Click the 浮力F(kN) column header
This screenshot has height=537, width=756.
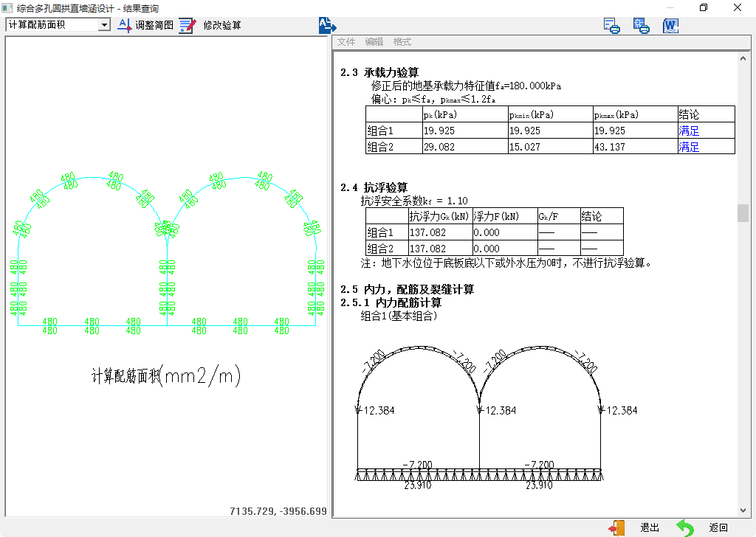coord(496,216)
